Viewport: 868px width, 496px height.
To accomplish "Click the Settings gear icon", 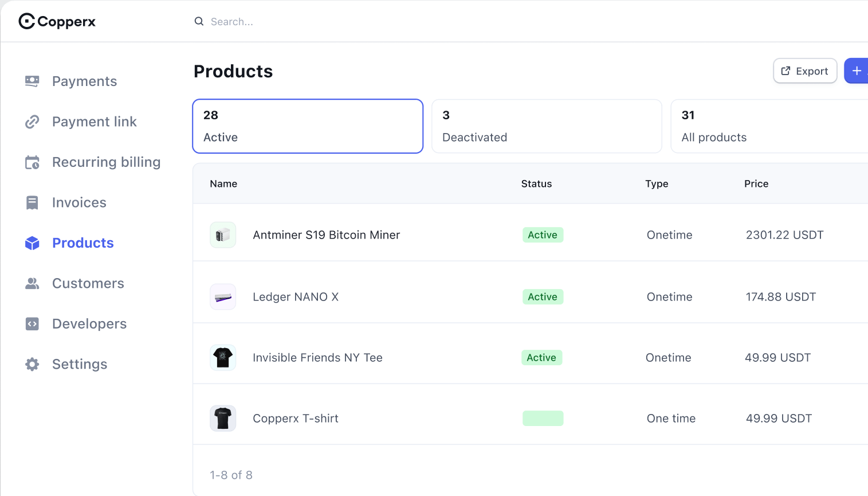I will (x=32, y=364).
